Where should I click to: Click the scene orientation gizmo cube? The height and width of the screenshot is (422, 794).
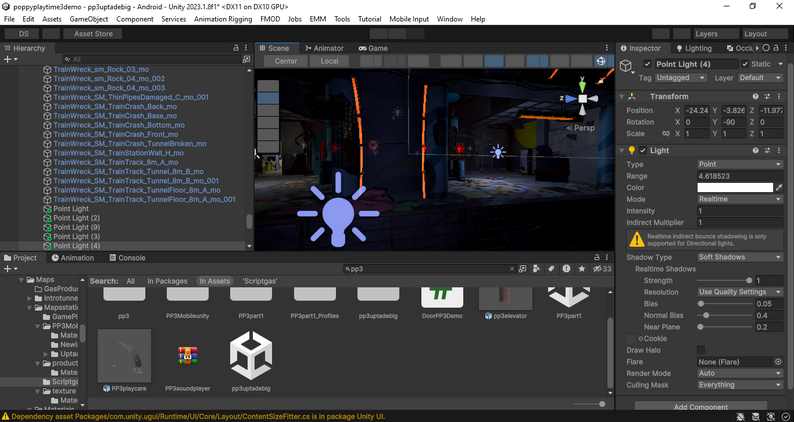click(583, 98)
